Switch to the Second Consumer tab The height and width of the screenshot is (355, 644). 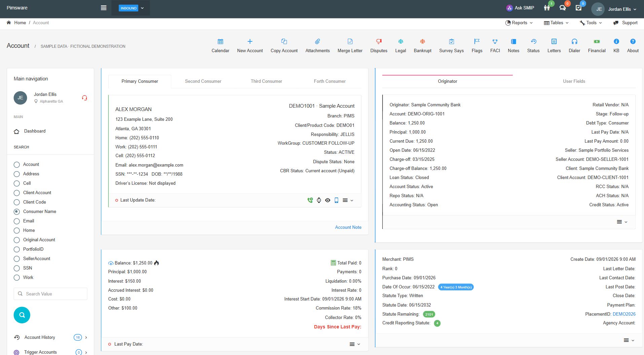pos(203,81)
